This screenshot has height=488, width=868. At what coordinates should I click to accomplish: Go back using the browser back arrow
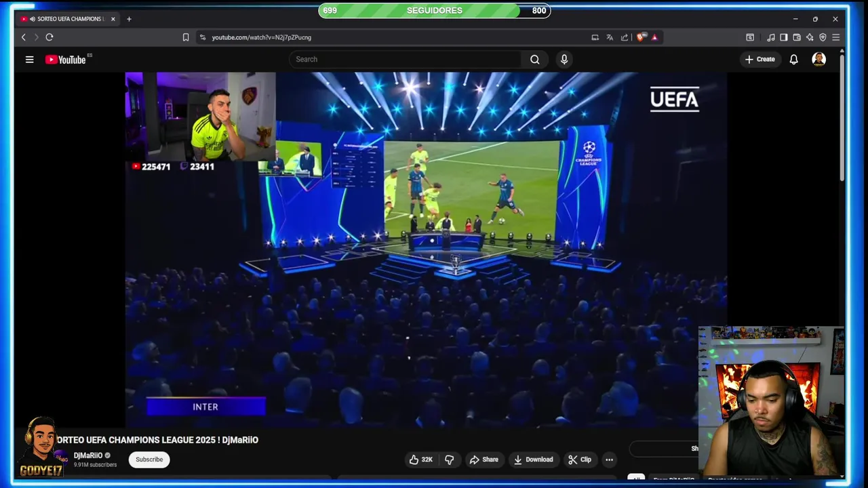[x=23, y=37]
